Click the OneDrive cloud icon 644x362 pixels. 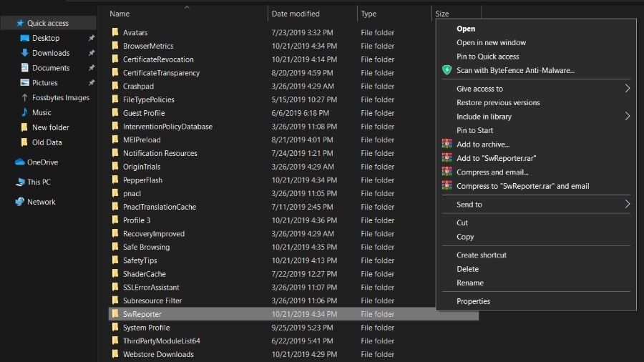(x=20, y=162)
